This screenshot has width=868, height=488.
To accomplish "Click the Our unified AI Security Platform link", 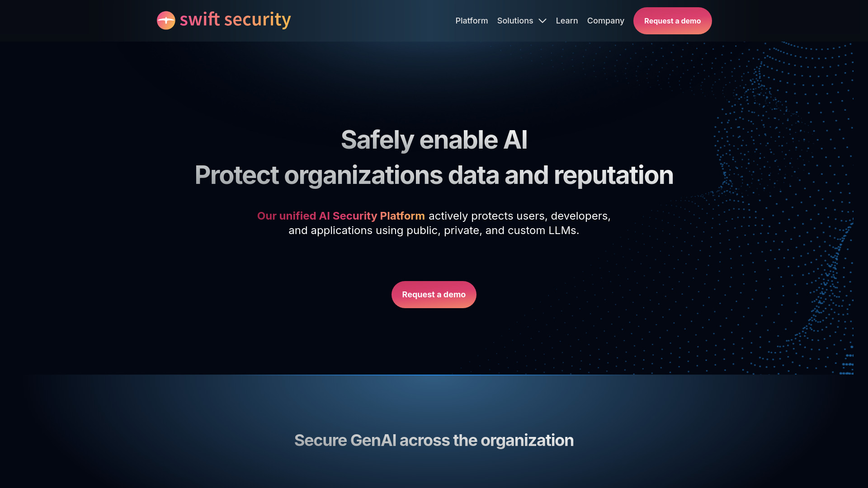I will [x=341, y=216].
